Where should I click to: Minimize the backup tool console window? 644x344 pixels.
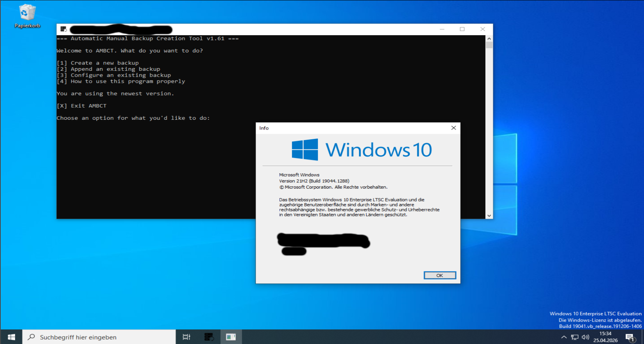point(442,29)
